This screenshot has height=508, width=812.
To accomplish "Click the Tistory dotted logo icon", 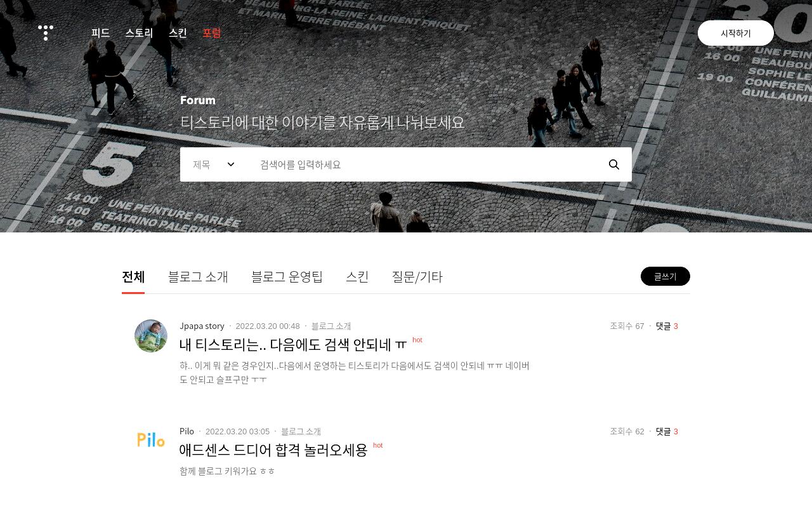I will point(46,32).
